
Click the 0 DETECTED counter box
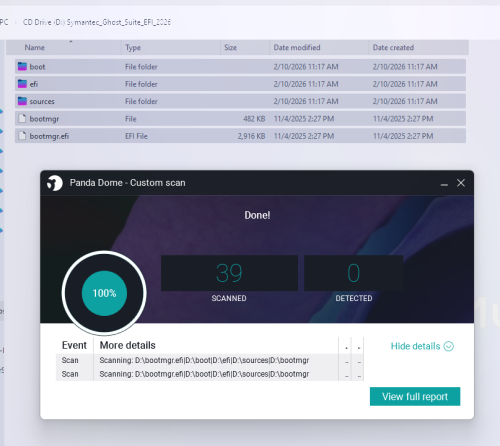(354, 273)
